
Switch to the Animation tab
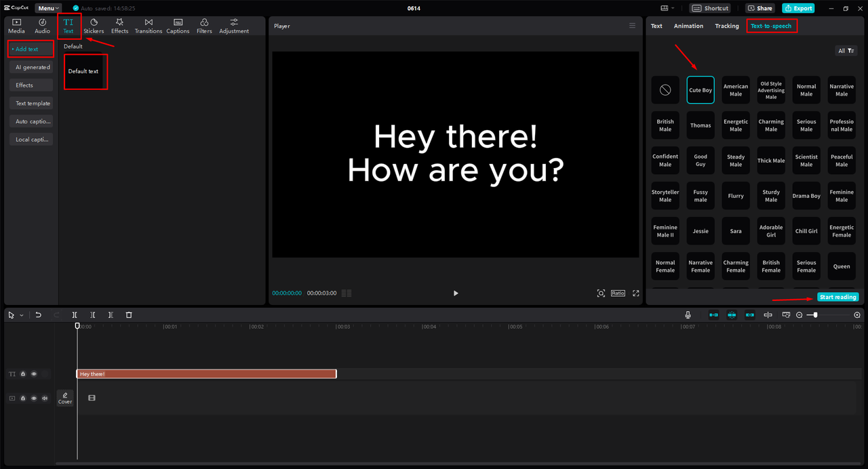click(x=688, y=26)
